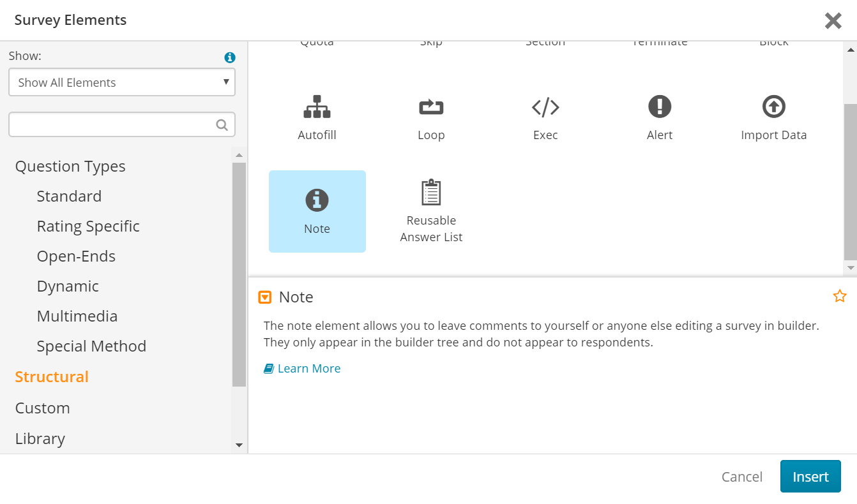The height and width of the screenshot is (504, 857).
Task: Select the Autofill element icon
Action: (317, 107)
